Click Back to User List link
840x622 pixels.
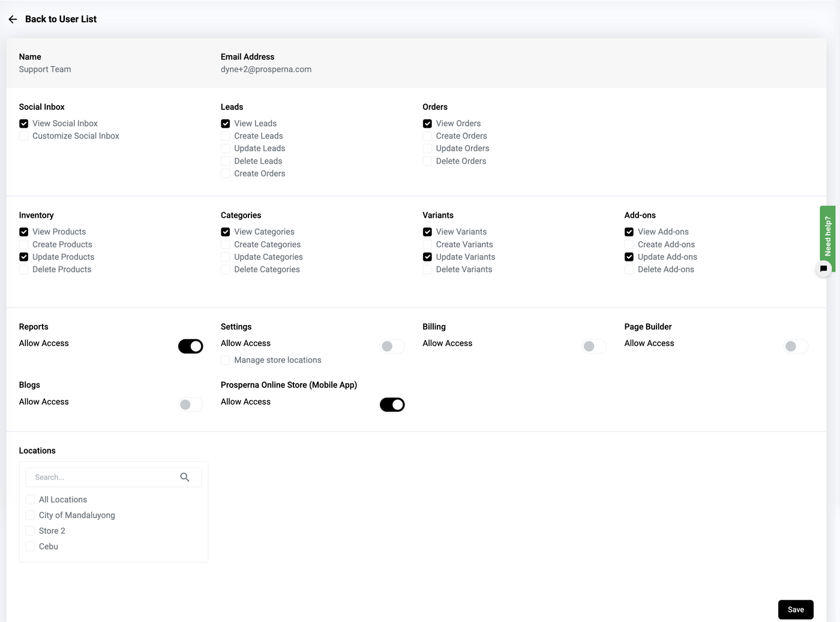click(61, 19)
